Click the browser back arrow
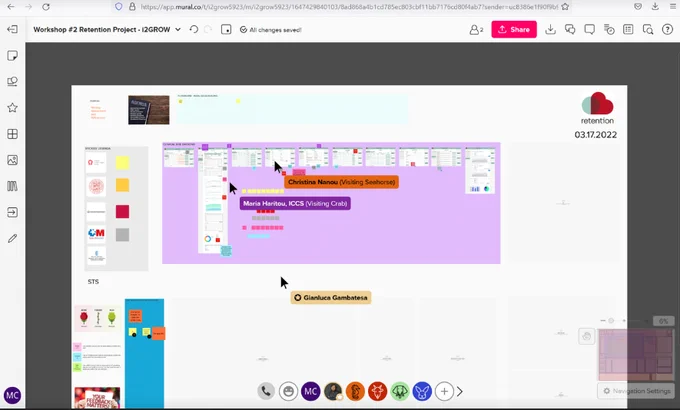Screen dimensions: 680x410 click(x=11, y=7)
